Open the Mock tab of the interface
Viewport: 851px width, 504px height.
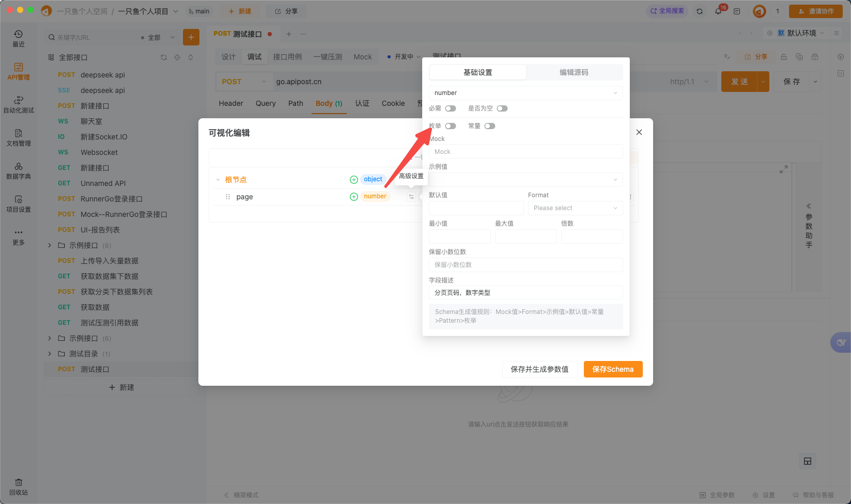[x=363, y=57]
